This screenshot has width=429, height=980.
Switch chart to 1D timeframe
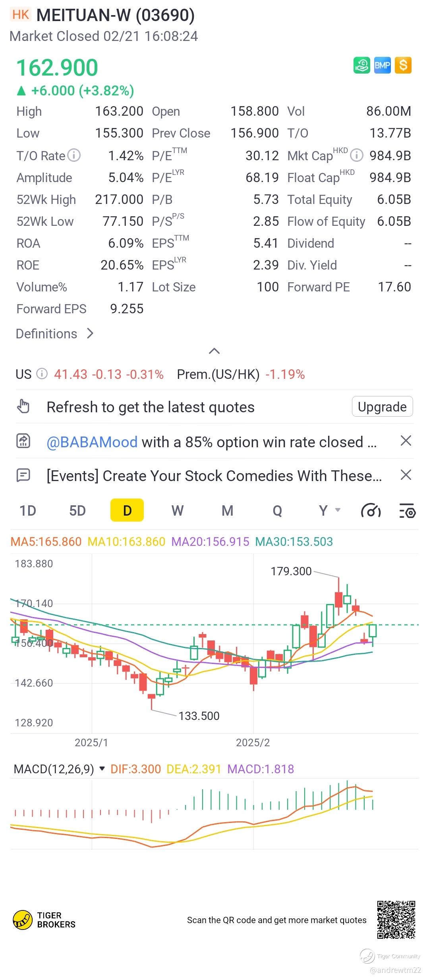tap(28, 510)
